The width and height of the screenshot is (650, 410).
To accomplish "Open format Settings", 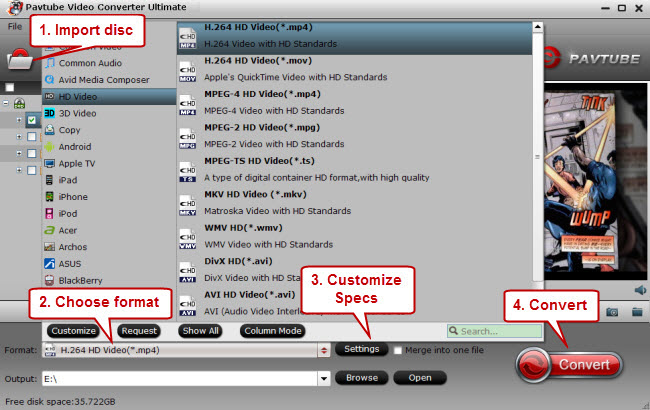I will 361,349.
